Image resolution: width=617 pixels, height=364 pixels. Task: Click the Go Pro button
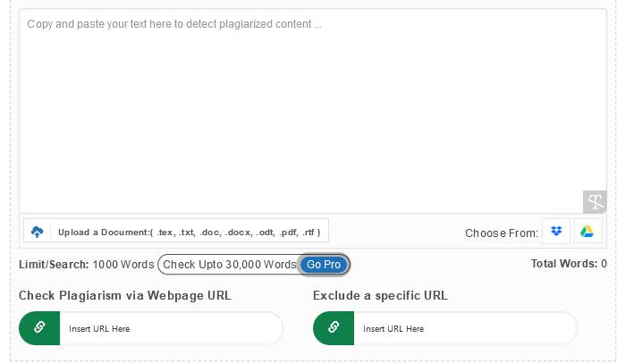pos(324,265)
